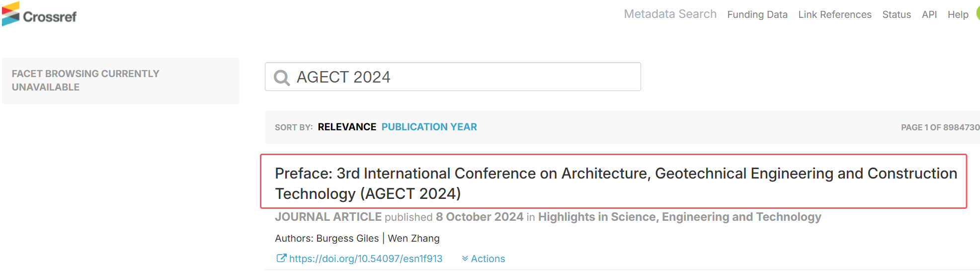This screenshot has width=980, height=273.
Task: Click the Facet Browsing Currently Unavailable panel
Action: tap(120, 81)
